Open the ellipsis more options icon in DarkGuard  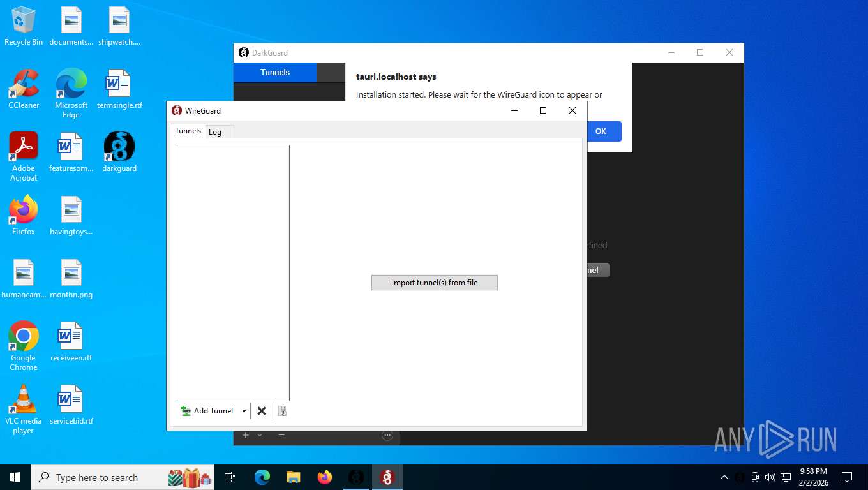(x=387, y=435)
